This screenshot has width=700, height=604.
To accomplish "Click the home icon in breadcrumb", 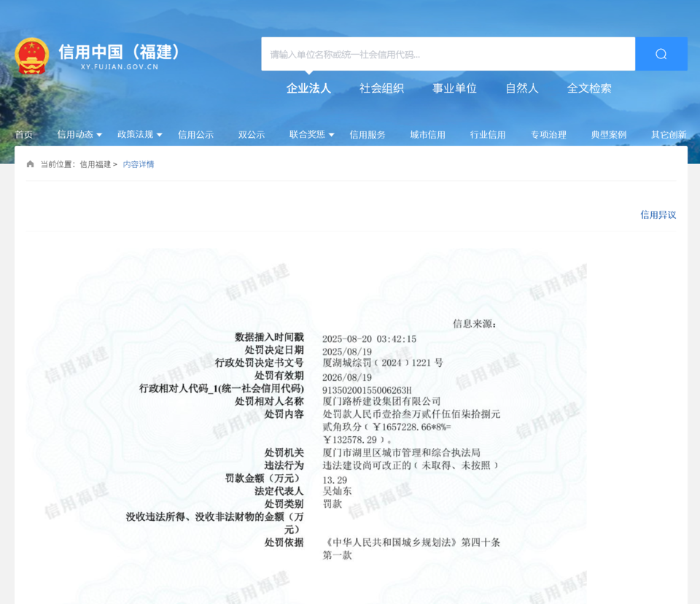I will coord(30,164).
